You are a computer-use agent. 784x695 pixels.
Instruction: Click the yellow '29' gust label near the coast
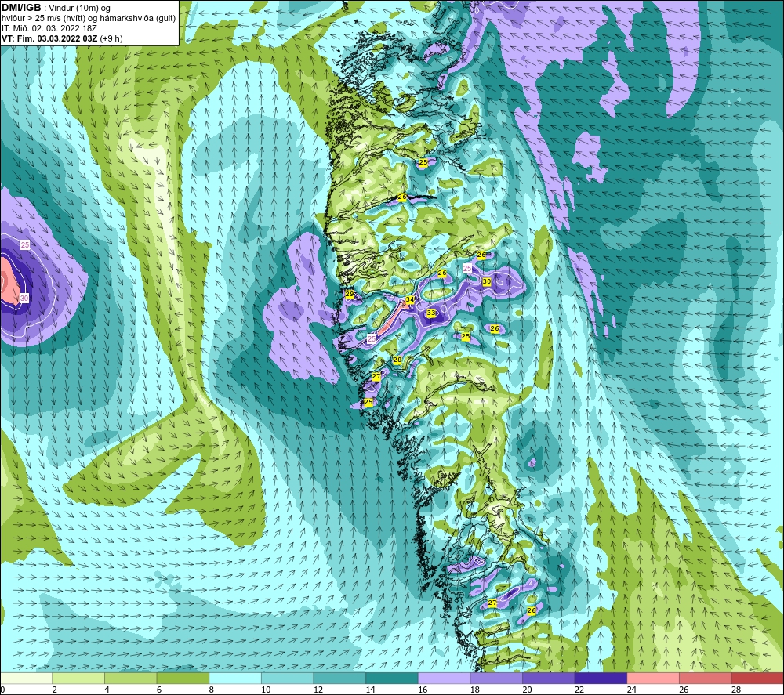pos(350,295)
